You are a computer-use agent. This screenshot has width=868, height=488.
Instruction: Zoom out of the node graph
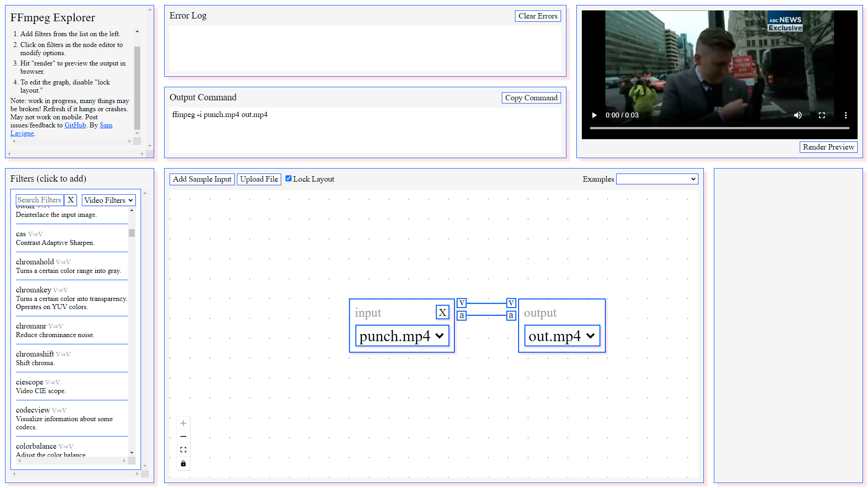tap(183, 436)
